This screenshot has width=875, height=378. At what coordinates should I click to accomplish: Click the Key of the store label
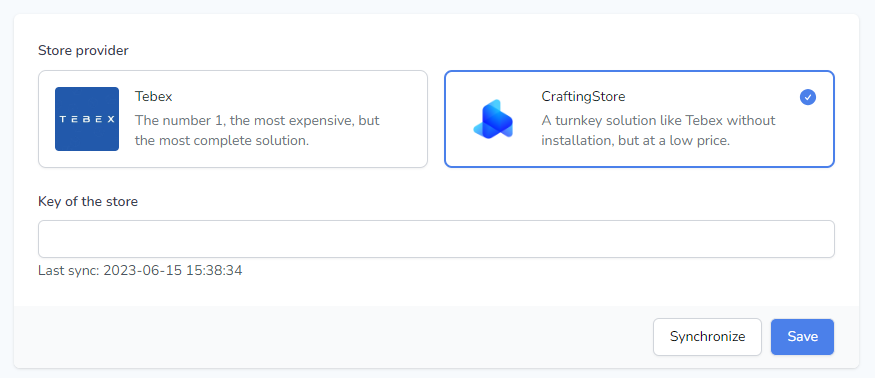[x=88, y=202]
